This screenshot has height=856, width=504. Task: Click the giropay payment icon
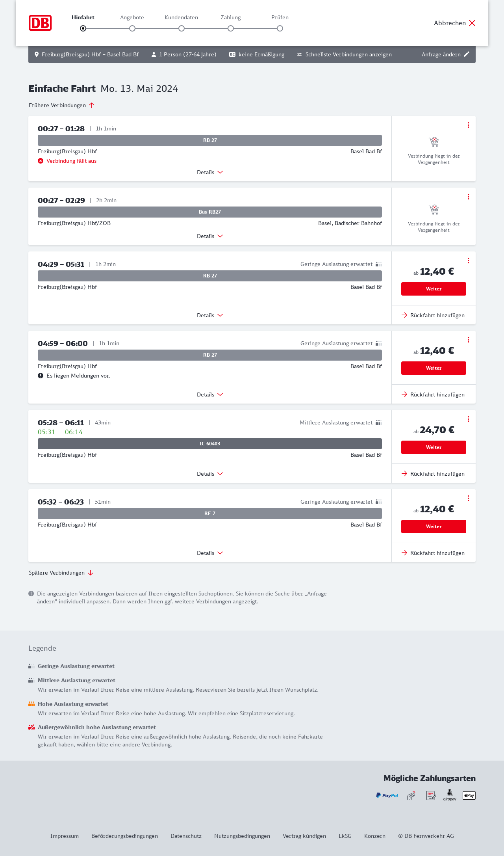450,795
